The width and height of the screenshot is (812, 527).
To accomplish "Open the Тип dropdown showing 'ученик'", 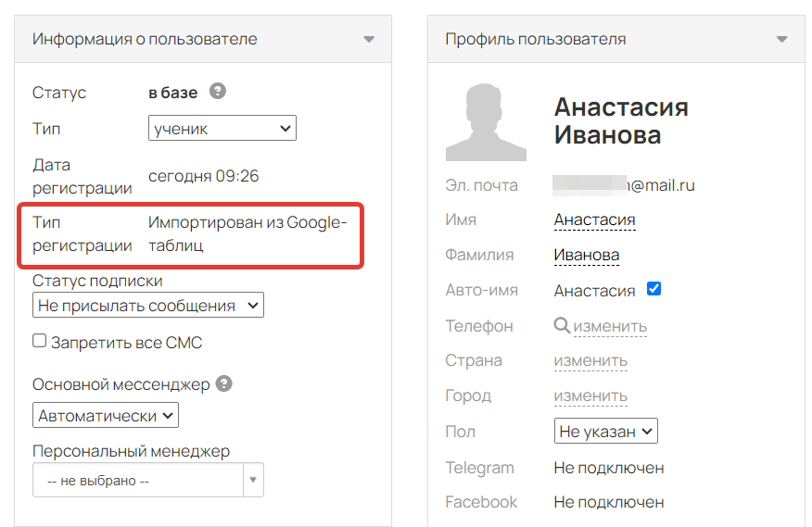I will coord(222,128).
